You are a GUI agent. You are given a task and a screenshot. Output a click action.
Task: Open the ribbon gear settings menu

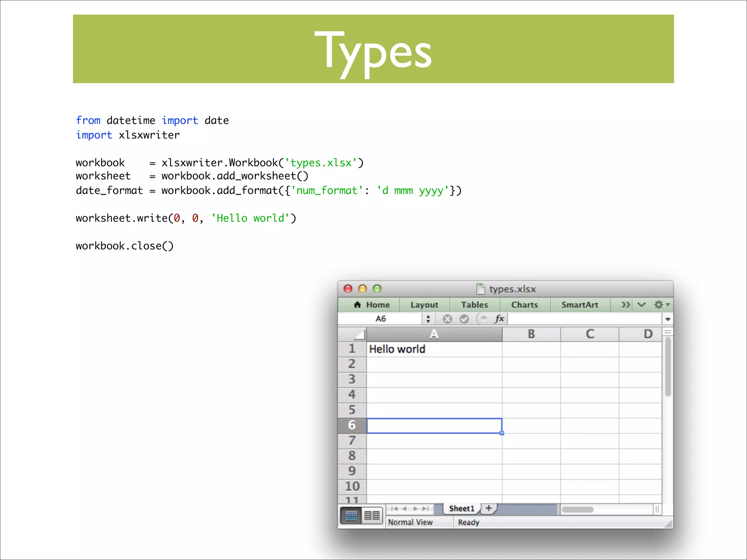[661, 304]
